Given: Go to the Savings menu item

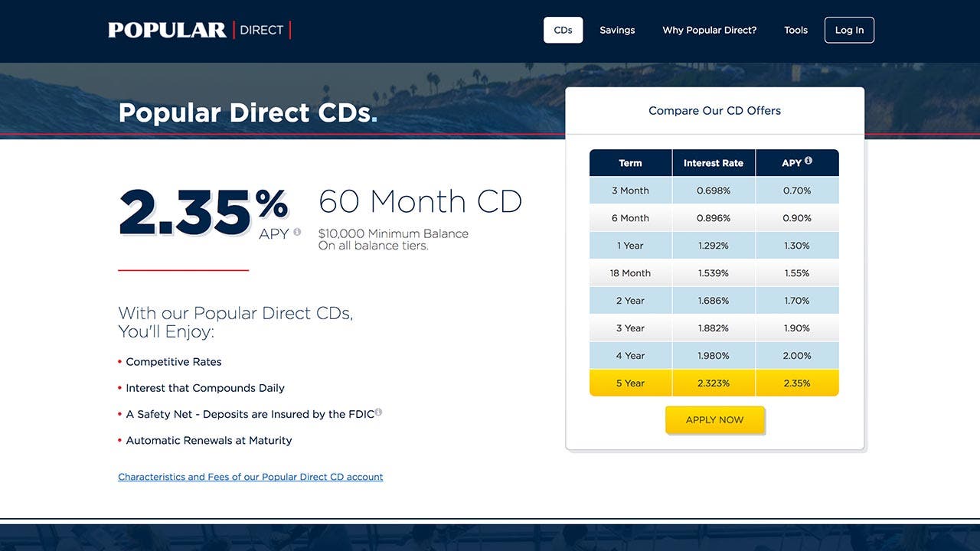Looking at the screenshot, I should [x=617, y=30].
